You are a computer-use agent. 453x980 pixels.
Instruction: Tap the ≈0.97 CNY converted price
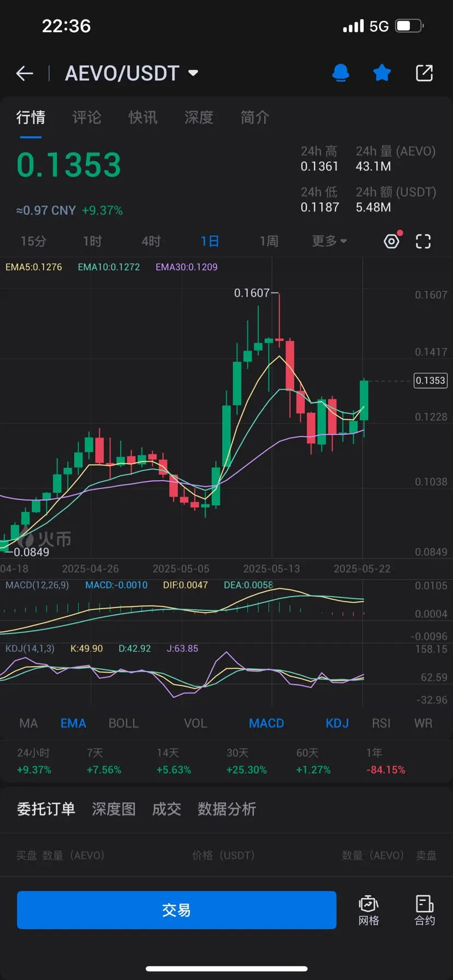click(x=46, y=211)
